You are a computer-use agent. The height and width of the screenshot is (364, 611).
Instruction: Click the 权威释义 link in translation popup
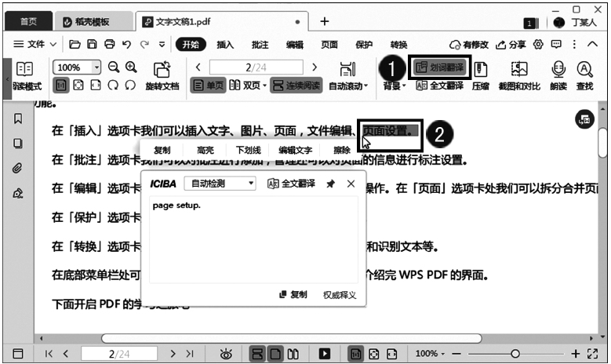(x=340, y=295)
